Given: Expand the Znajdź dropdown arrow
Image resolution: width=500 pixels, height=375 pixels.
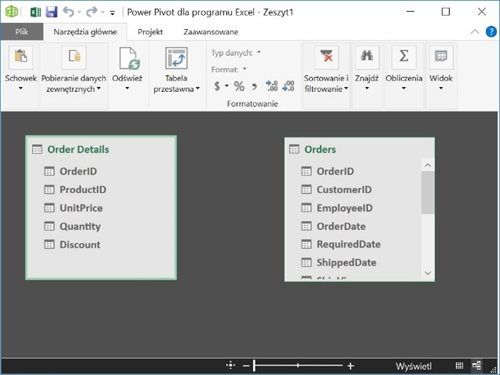Looking at the screenshot, I should 367,88.
